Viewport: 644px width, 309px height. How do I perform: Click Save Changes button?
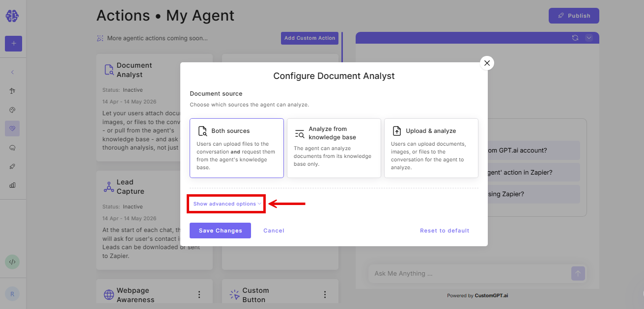click(221, 231)
